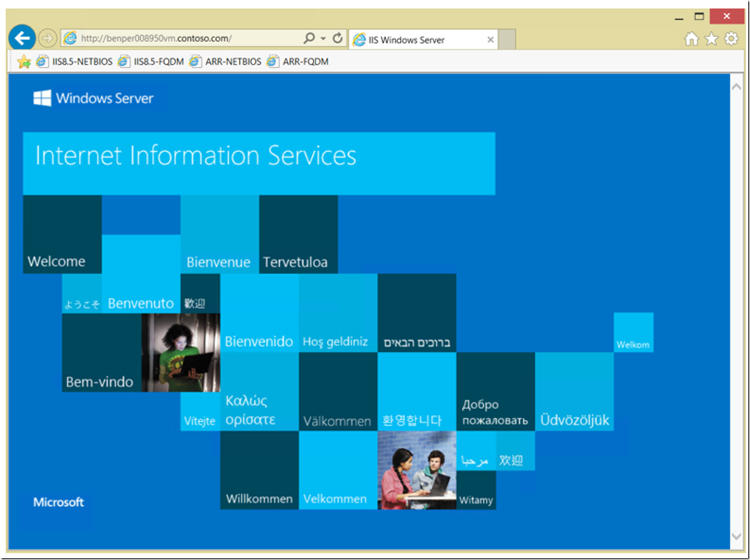Image resolution: width=750 pixels, height=560 pixels.
Task: Click the greyed-out Forward navigation arrow
Action: tap(47, 38)
